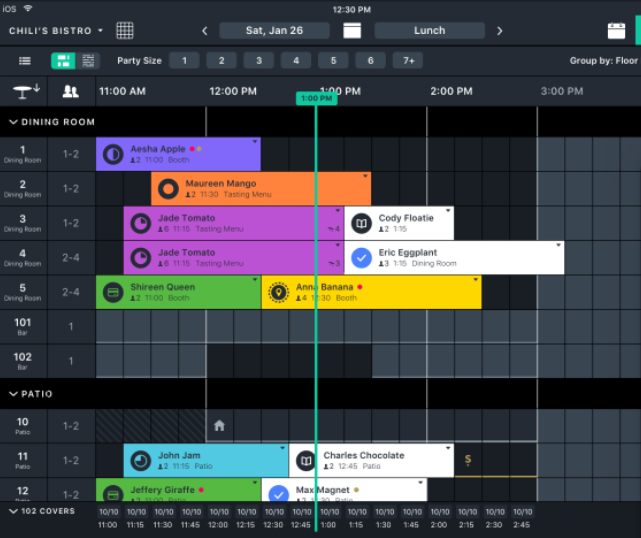The image size is (641, 538).
Task: Click John Jam clock status icon
Action: click(141, 461)
